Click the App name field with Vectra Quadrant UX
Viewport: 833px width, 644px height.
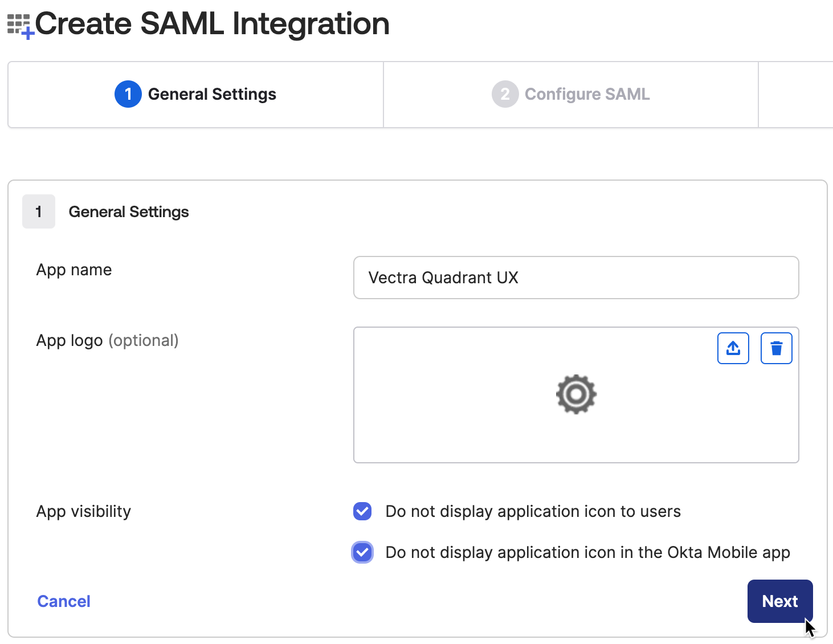click(x=576, y=278)
